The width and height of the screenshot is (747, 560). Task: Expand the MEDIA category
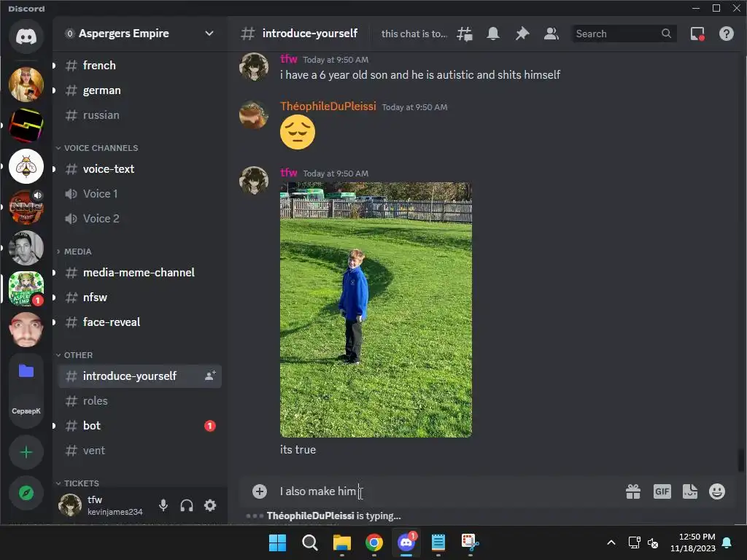74,252
